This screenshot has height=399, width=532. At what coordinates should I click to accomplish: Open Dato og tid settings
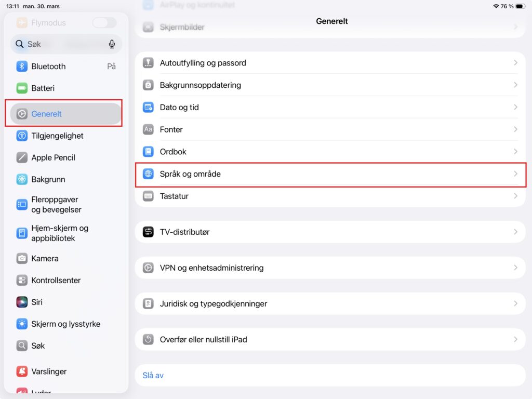click(x=330, y=107)
